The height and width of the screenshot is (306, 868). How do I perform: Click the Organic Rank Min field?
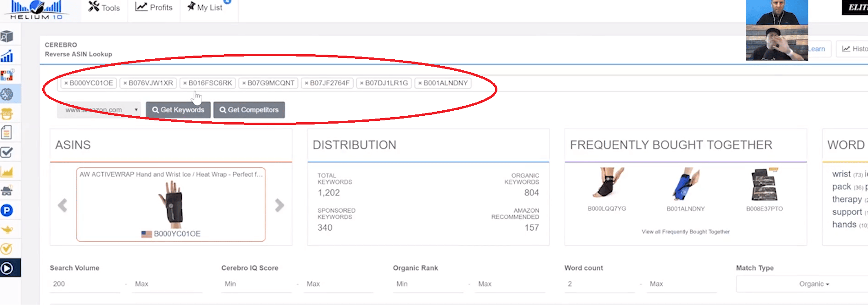pyautogui.click(x=428, y=284)
